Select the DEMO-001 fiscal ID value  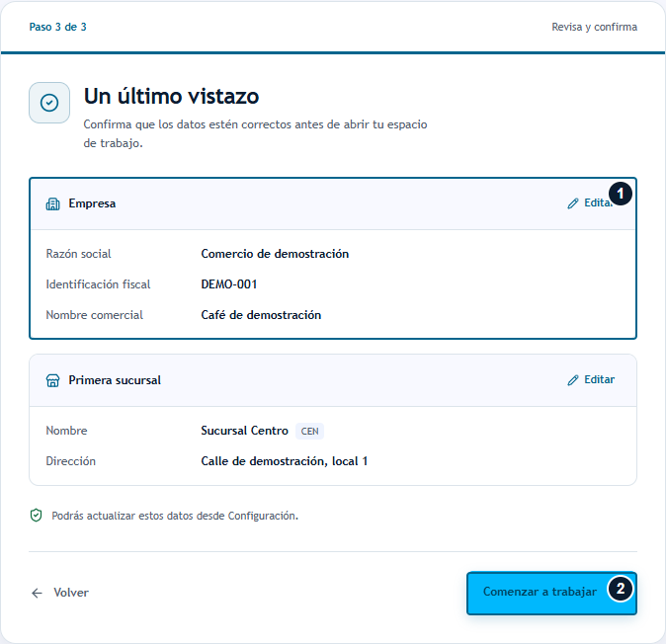(x=229, y=284)
